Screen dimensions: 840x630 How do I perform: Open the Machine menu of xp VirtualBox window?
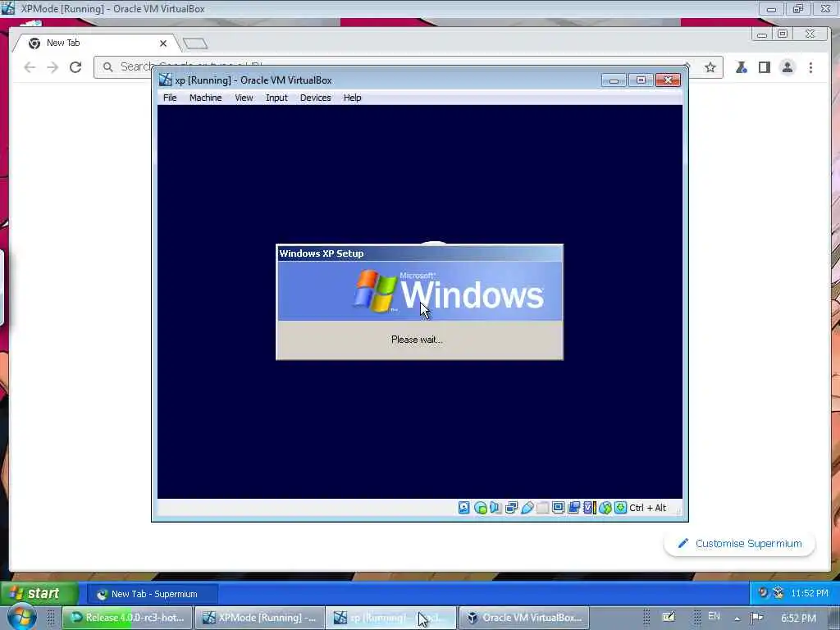click(205, 98)
